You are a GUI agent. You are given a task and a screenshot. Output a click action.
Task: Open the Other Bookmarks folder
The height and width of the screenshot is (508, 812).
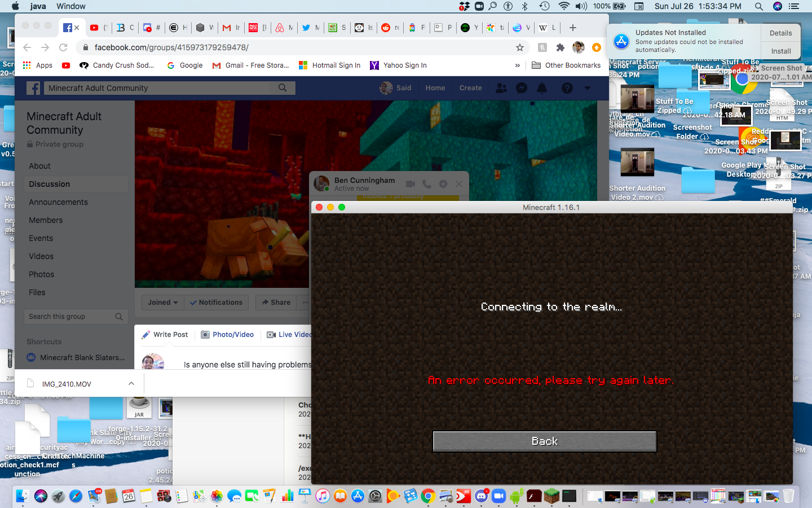pyautogui.click(x=566, y=65)
